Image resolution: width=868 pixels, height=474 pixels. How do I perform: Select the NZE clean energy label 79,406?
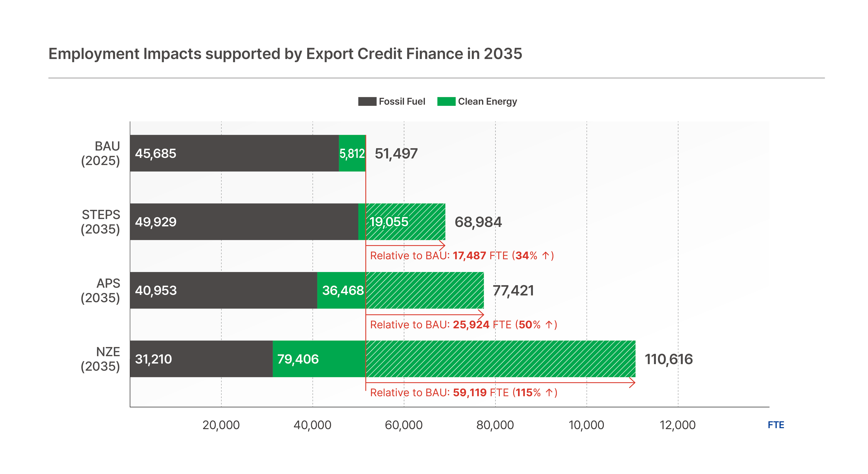(298, 359)
